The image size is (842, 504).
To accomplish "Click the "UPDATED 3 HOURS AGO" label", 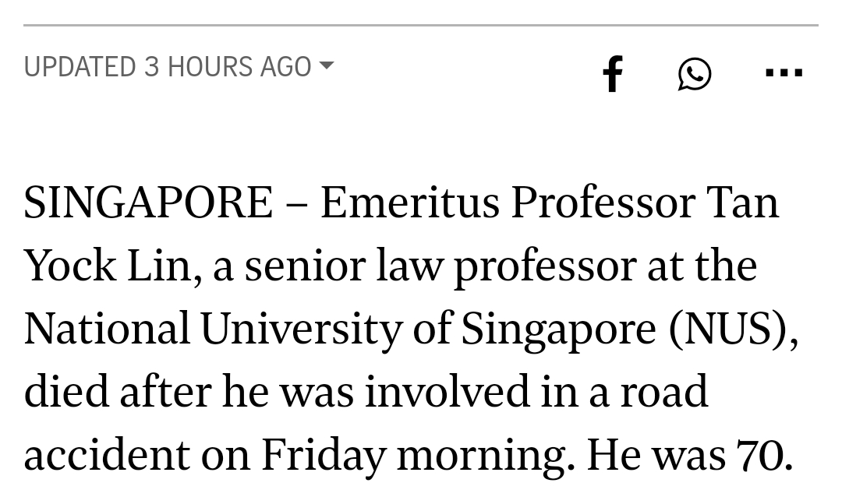I will 168,68.
